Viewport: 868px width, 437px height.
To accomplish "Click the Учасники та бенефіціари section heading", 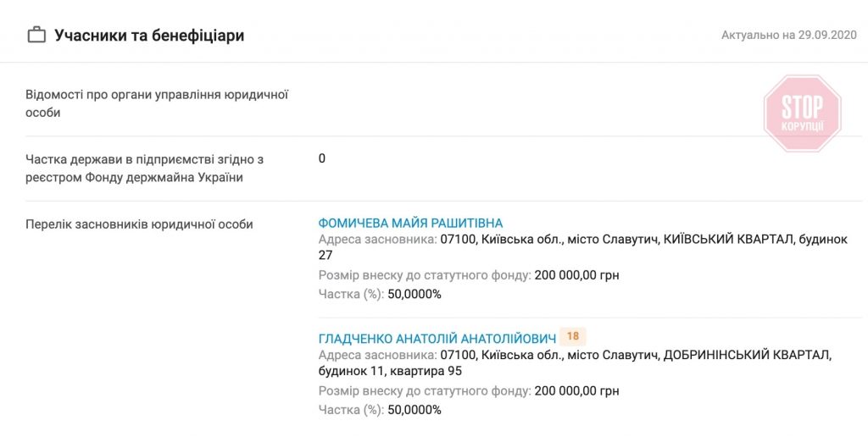I will [x=149, y=36].
